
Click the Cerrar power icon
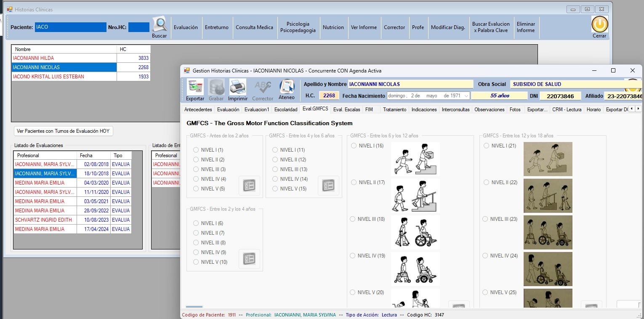pos(599,24)
